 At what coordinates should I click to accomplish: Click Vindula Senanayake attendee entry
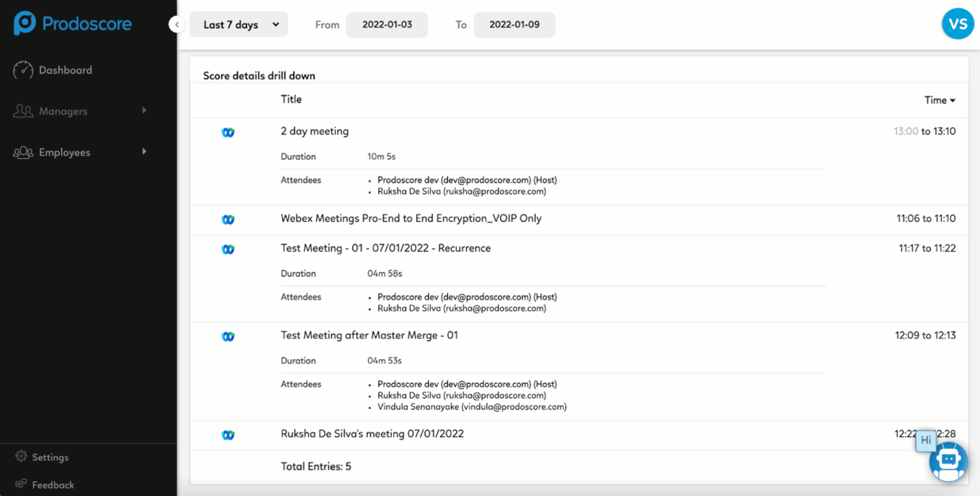coord(472,407)
